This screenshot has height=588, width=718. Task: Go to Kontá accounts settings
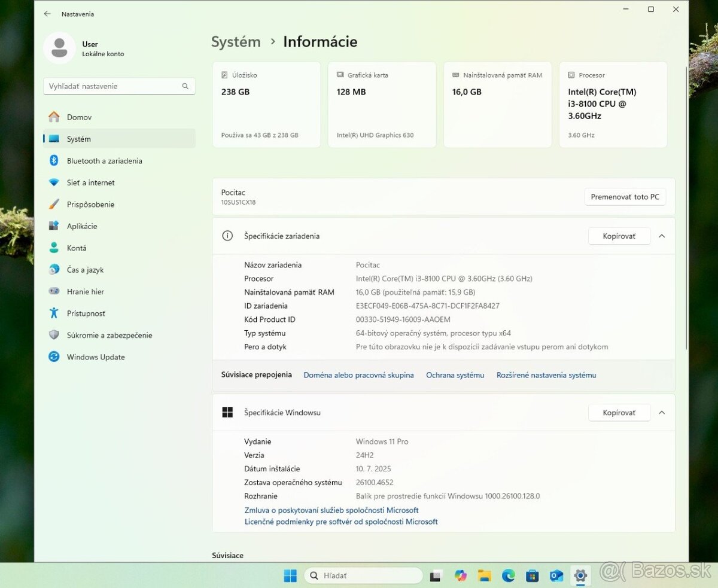click(x=119, y=248)
